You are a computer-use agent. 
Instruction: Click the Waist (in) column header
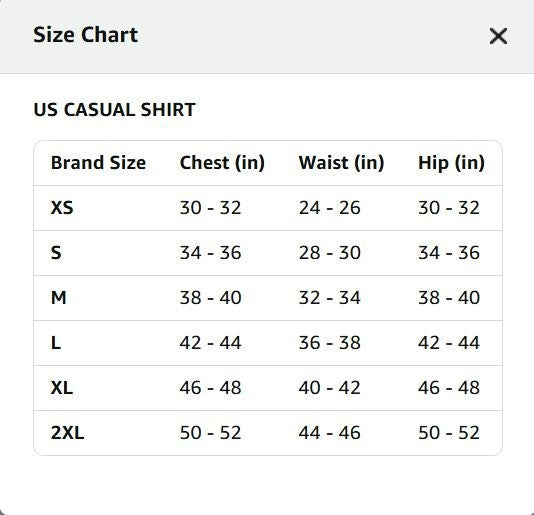pos(341,162)
